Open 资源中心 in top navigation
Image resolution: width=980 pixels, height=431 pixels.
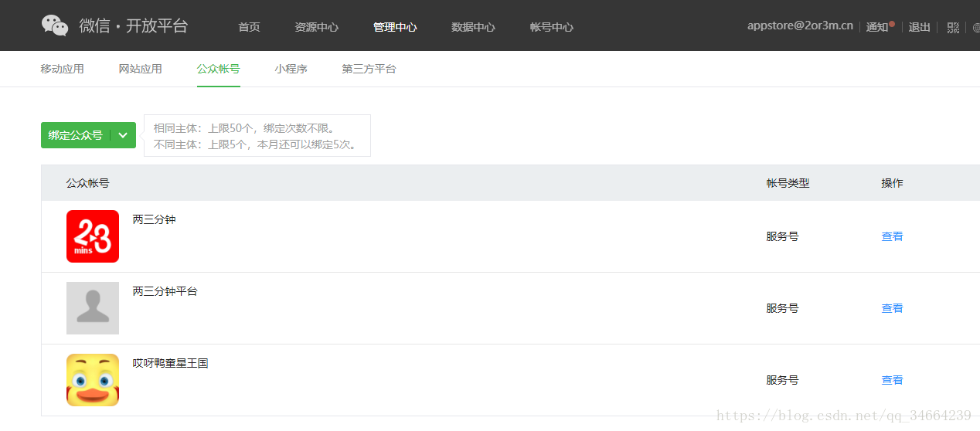click(316, 27)
